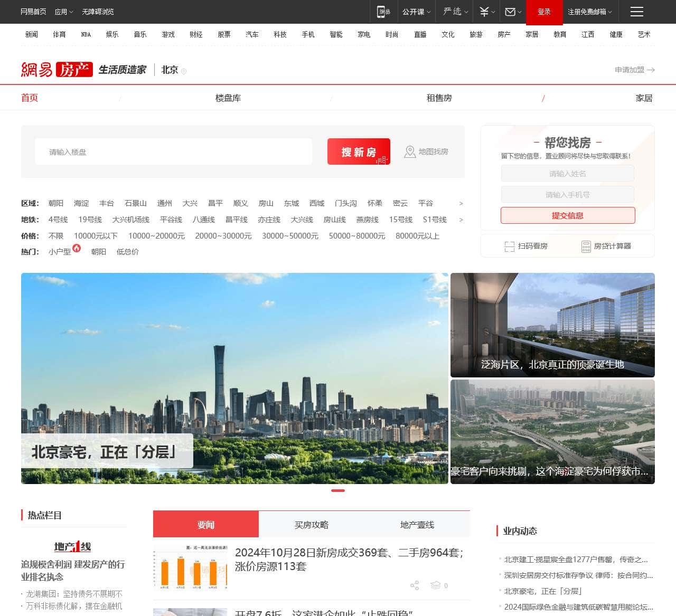Open the 海淀豪宅 aerial feature image
The height and width of the screenshot is (616, 676).
point(552,432)
